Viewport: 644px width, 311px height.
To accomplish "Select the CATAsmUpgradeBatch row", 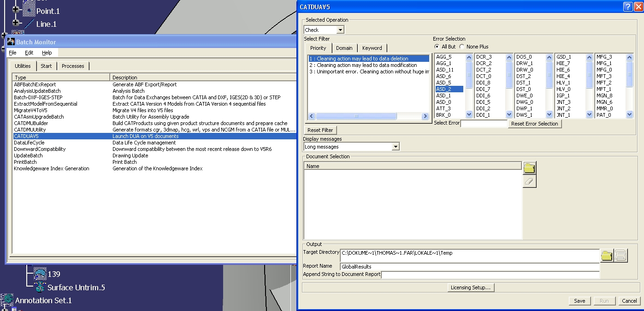I will click(154, 117).
